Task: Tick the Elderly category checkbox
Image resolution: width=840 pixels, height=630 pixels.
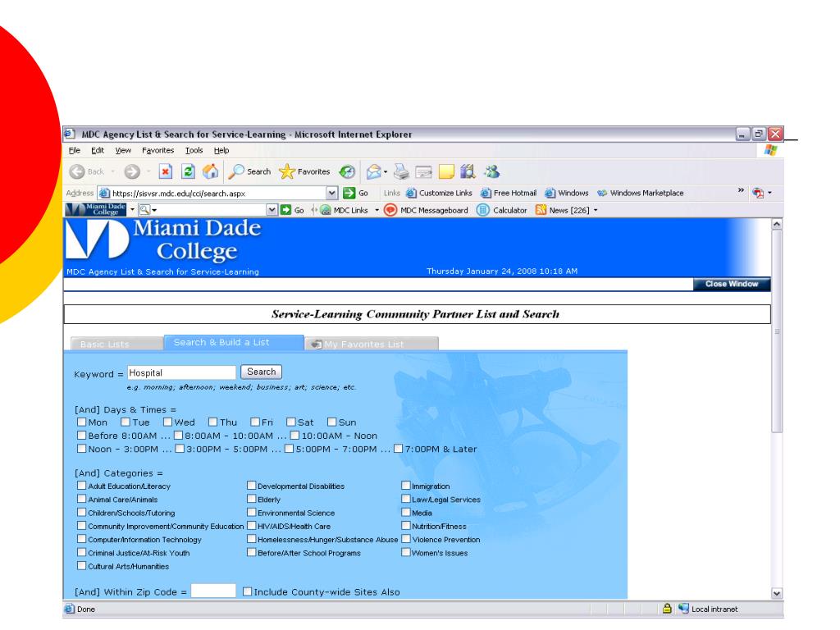Action: (x=251, y=499)
